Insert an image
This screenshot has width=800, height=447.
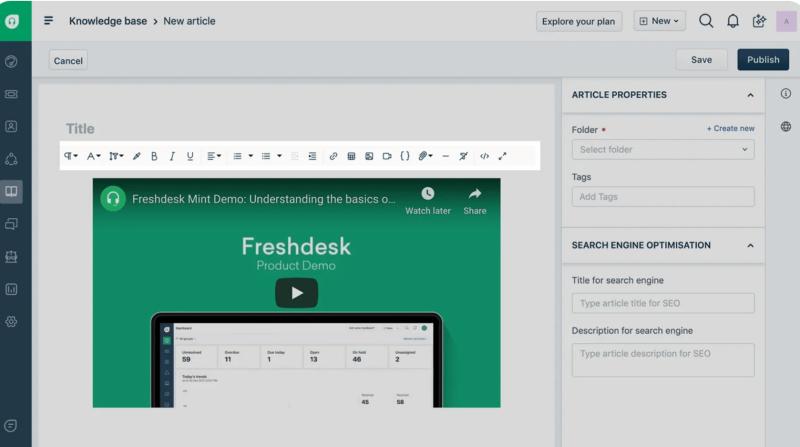coord(369,156)
